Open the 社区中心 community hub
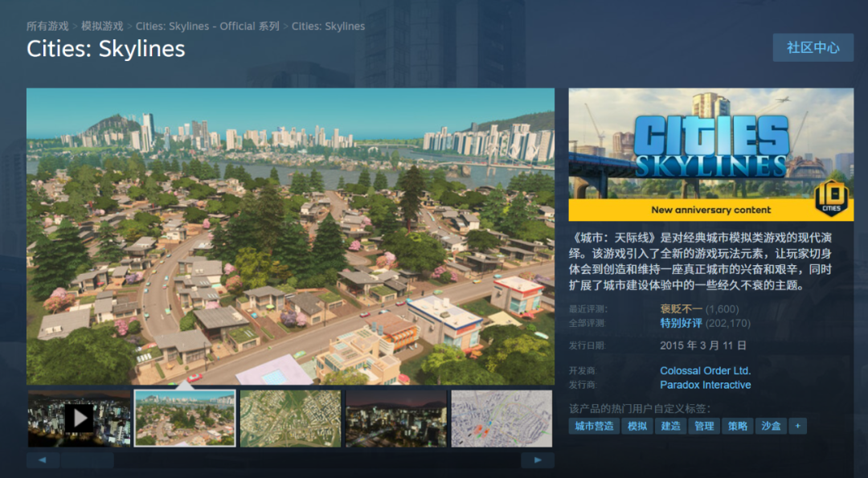This screenshot has width=868, height=478. (x=813, y=47)
